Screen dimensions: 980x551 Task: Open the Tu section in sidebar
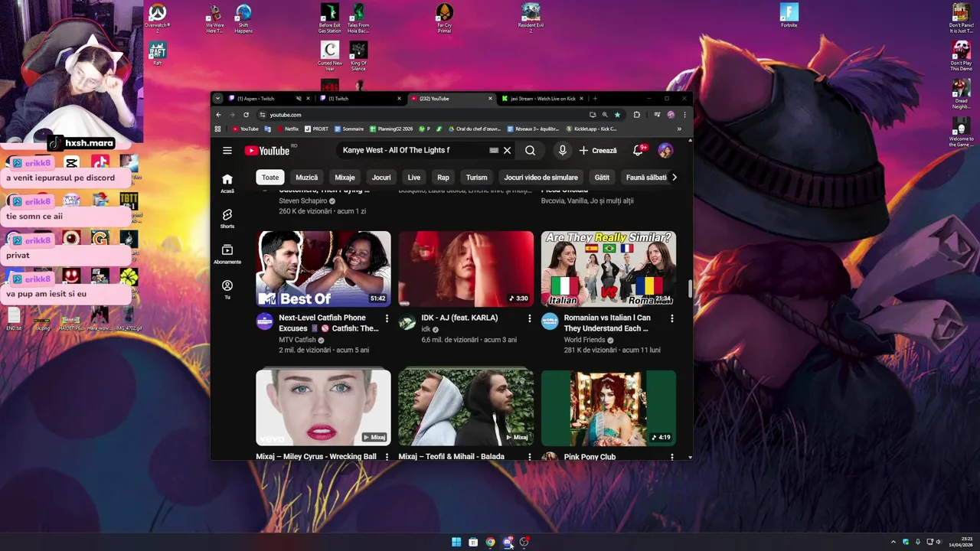pos(227,289)
